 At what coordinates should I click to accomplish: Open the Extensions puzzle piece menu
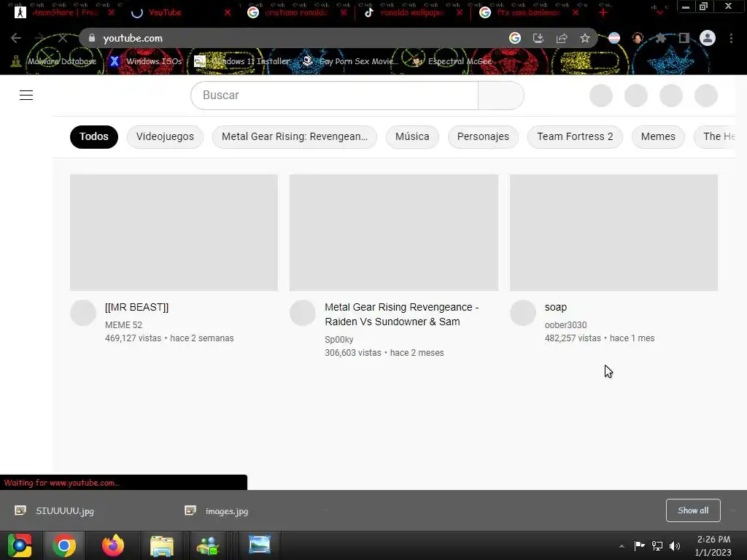coord(661,38)
